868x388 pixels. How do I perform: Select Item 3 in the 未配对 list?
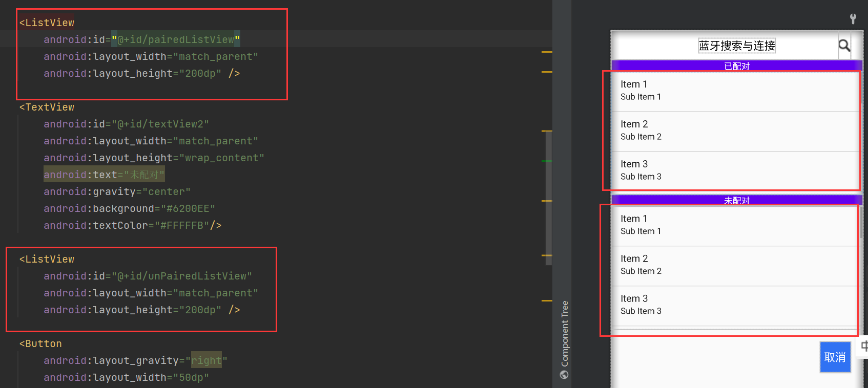point(735,306)
